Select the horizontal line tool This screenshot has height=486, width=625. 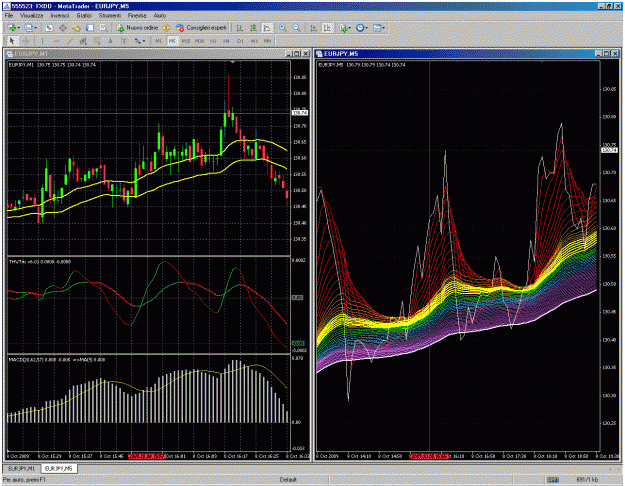(x=56, y=41)
